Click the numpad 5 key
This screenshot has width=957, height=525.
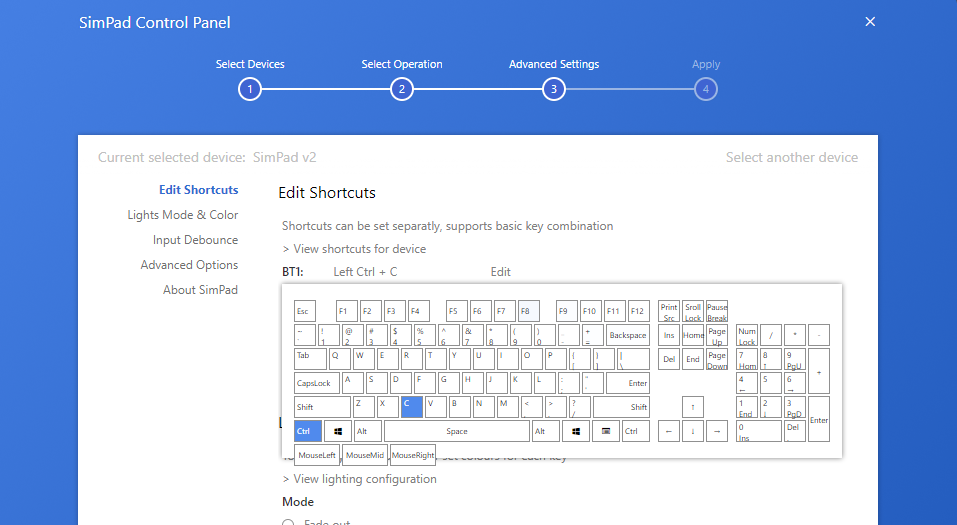point(770,383)
